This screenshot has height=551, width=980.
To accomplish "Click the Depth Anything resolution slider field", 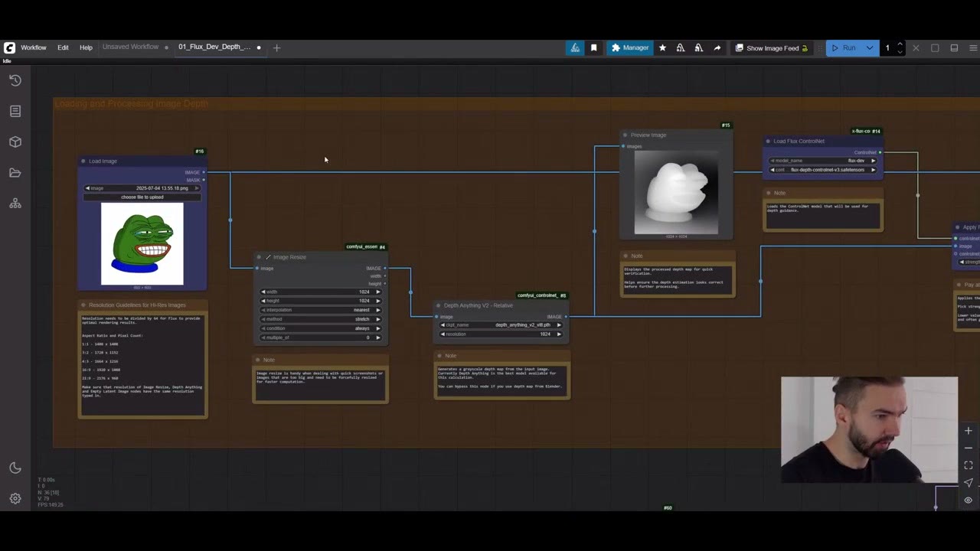I will 501,334.
